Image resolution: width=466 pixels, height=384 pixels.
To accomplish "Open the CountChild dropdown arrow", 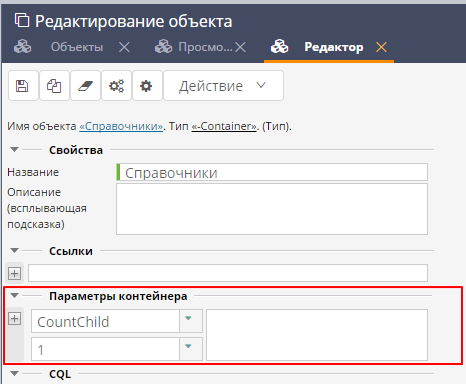I will tap(191, 321).
